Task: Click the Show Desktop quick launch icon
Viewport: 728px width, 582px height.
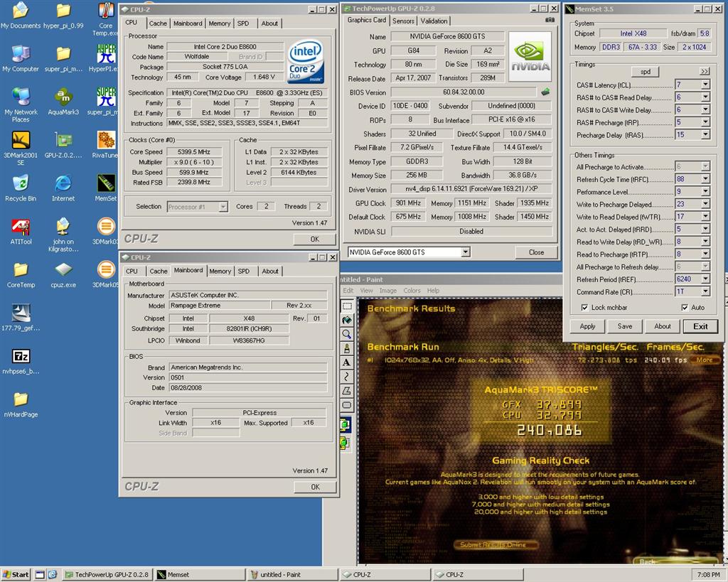Action: pos(41,575)
